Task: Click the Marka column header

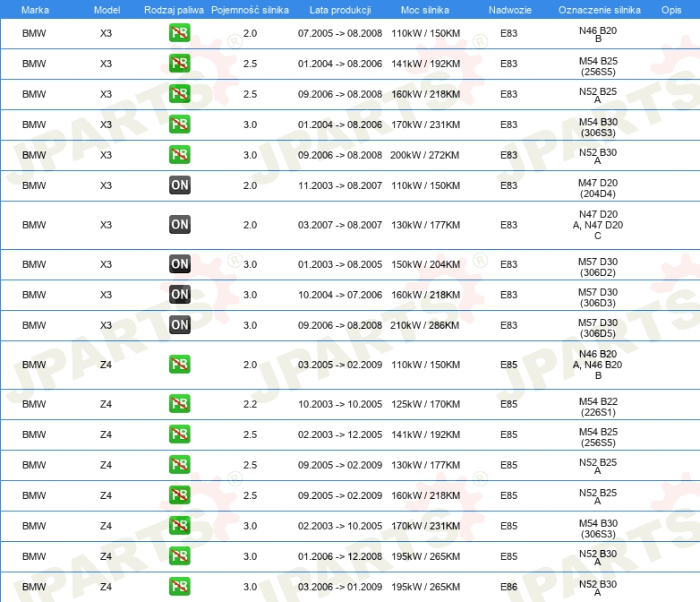Action: [x=35, y=10]
